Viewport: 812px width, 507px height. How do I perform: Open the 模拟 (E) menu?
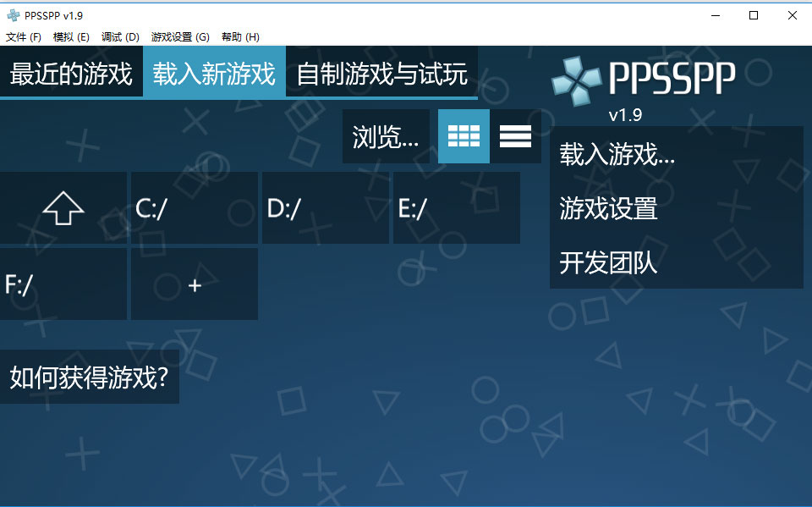click(71, 36)
